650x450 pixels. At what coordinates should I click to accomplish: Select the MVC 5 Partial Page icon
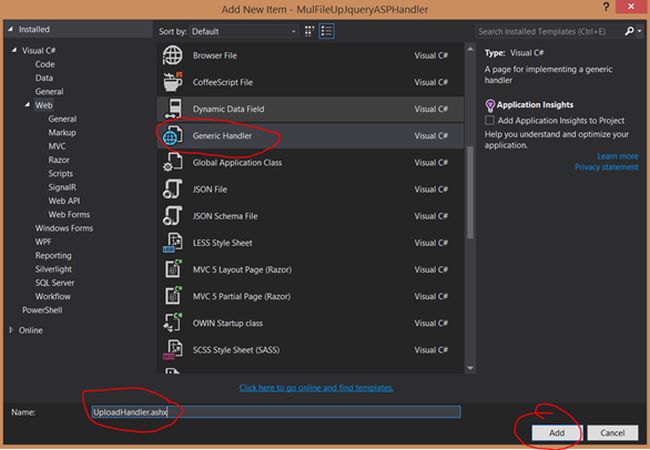(x=173, y=296)
